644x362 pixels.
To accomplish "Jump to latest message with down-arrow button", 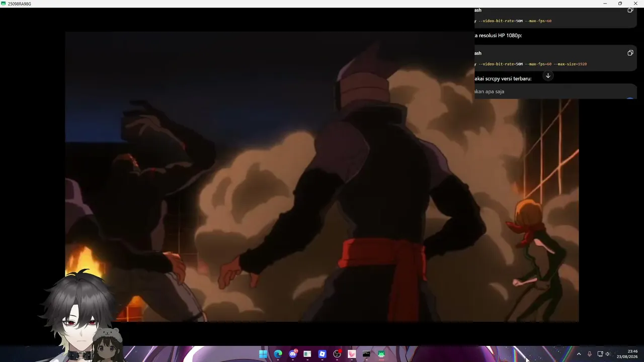I will [548, 76].
